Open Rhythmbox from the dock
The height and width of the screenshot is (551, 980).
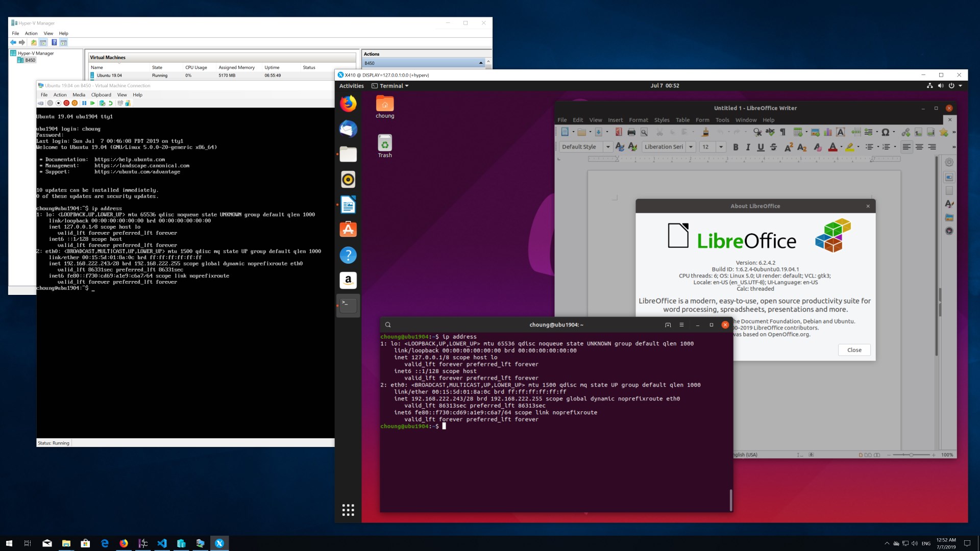348,180
